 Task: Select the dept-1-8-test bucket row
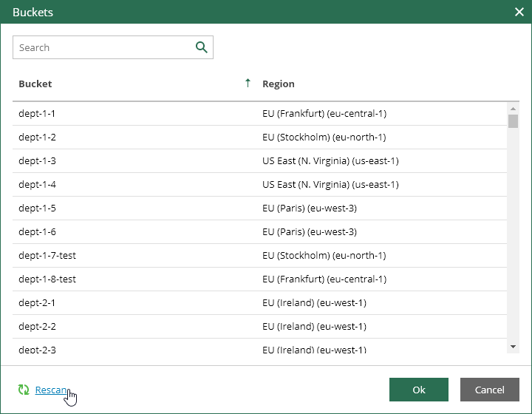pos(260,279)
